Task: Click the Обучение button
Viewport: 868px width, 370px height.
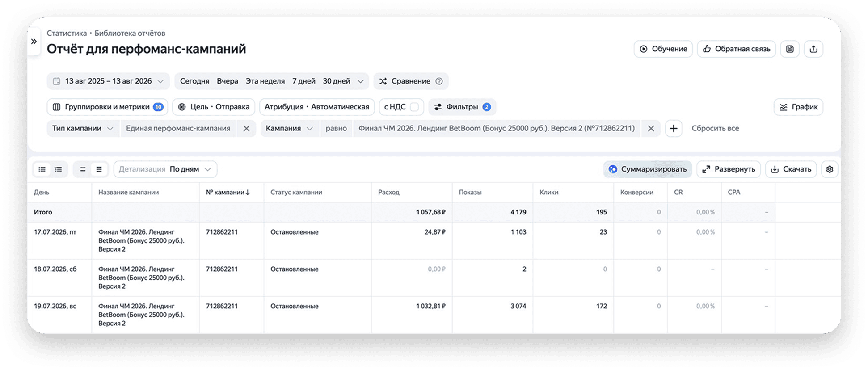Action: pos(663,49)
